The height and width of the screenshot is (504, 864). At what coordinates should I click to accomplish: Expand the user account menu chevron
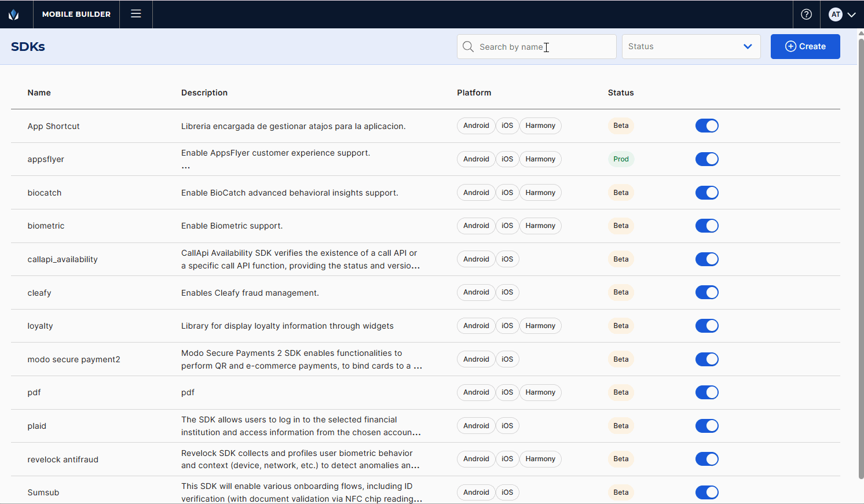[851, 15]
